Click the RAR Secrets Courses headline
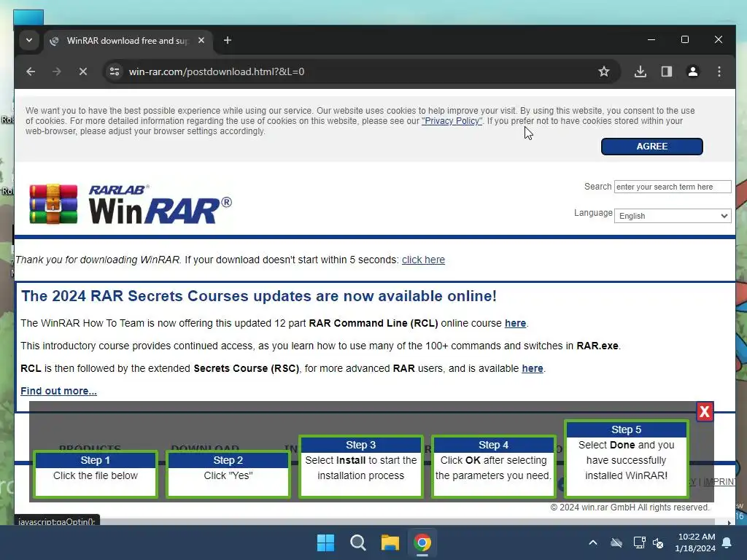The image size is (747, 560). click(x=259, y=296)
